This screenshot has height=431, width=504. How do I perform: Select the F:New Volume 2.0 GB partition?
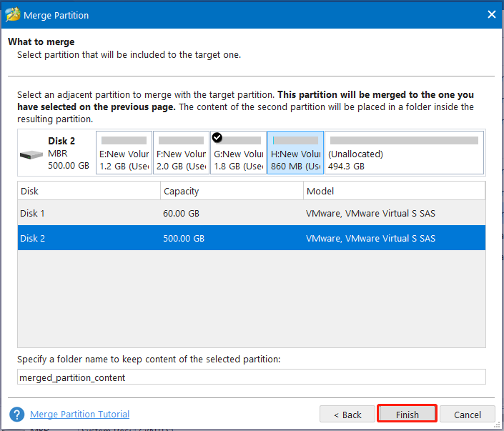(182, 153)
